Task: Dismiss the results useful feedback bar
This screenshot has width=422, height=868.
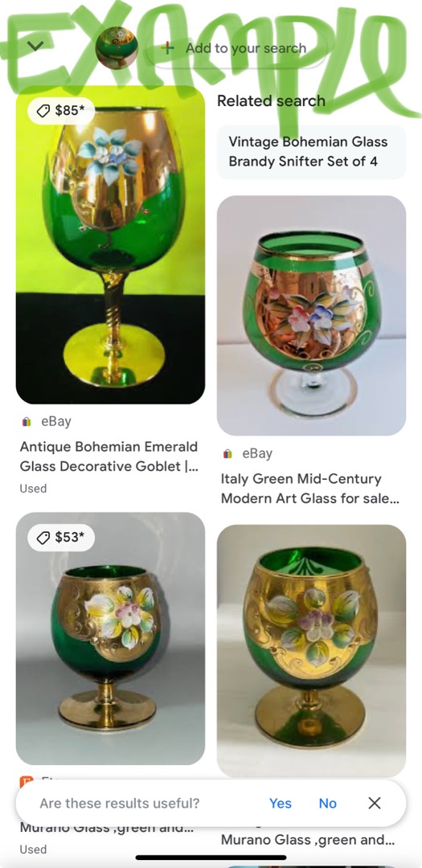Action: (x=375, y=803)
